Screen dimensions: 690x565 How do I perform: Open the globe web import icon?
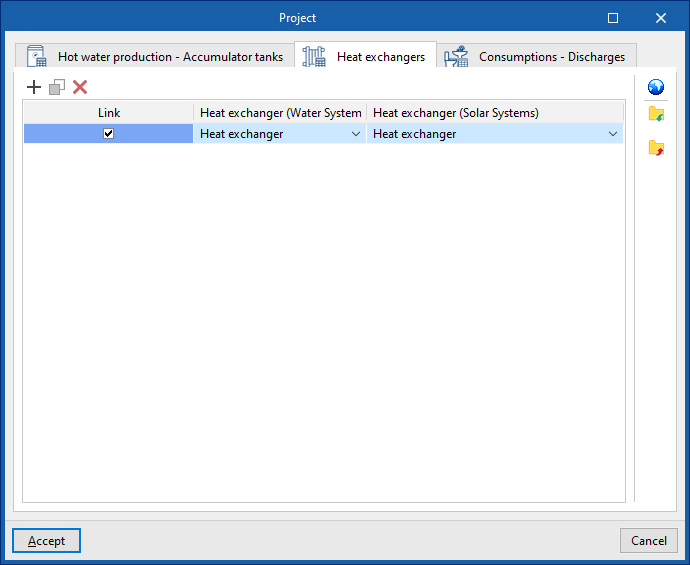click(656, 87)
